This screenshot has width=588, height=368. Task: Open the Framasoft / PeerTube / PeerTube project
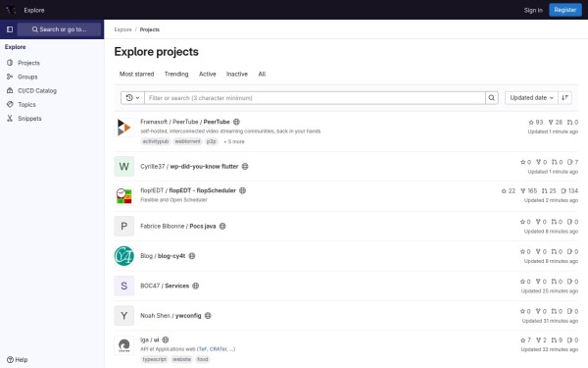pyautogui.click(x=185, y=122)
